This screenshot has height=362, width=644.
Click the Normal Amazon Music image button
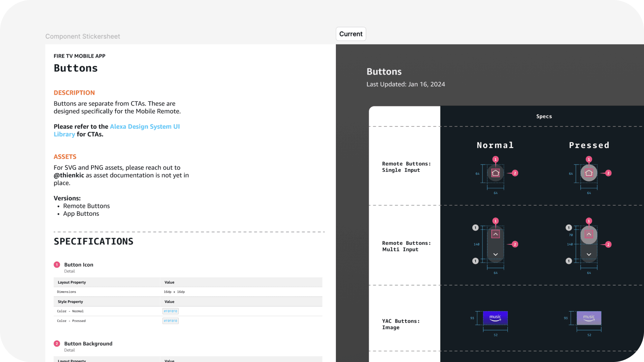coord(495,318)
